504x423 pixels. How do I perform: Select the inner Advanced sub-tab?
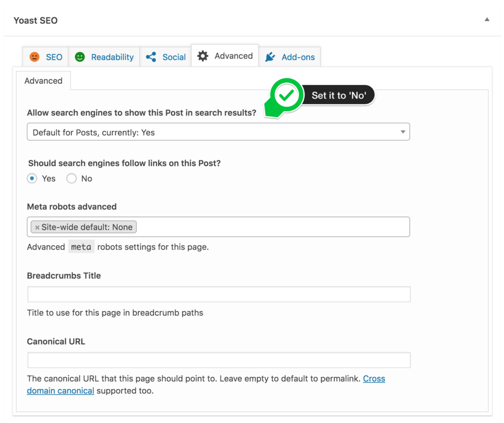(x=43, y=81)
